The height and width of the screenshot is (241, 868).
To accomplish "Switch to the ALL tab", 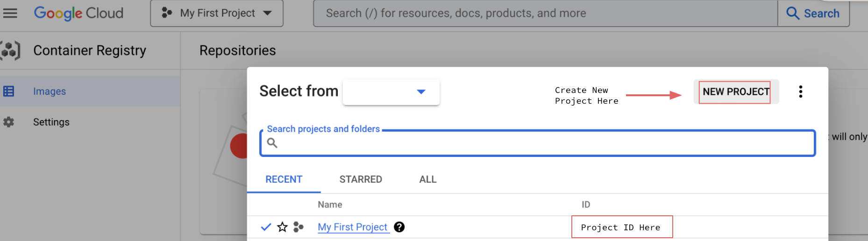I will point(427,179).
